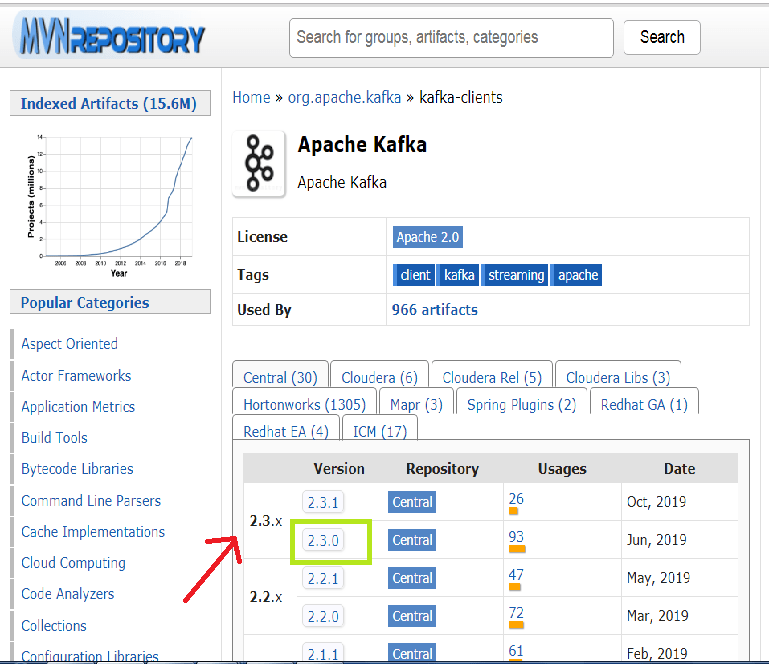769x664 pixels.
Task: Go to the Home breadcrumb link
Action: [x=251, y=98]
